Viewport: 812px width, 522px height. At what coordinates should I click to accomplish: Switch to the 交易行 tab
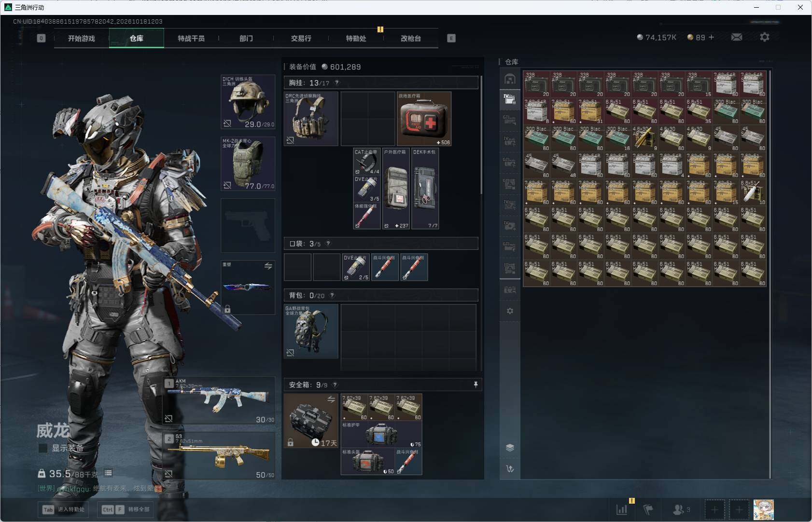(x=301, y=38)
